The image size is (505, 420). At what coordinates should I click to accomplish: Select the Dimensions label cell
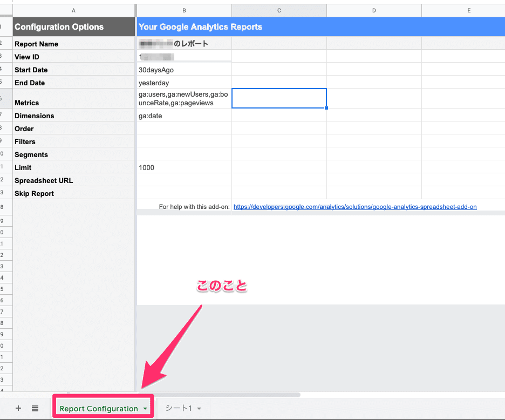[x=74, y=115]
